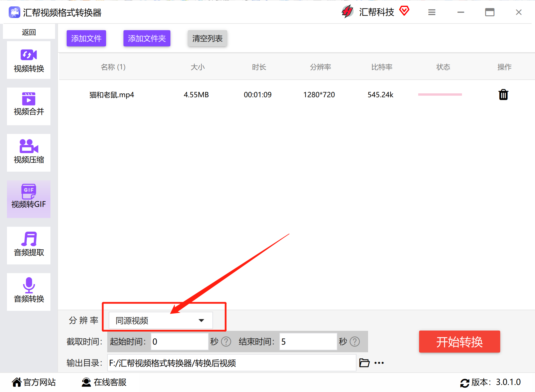Click the 时长 column header
The width and height of the screenshot is (535, 392).
point(259,67)
